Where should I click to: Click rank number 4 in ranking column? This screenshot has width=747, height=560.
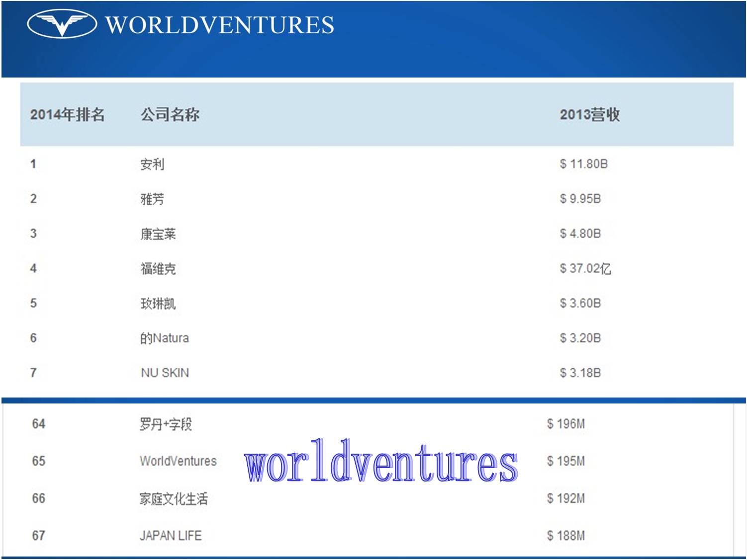33,268
